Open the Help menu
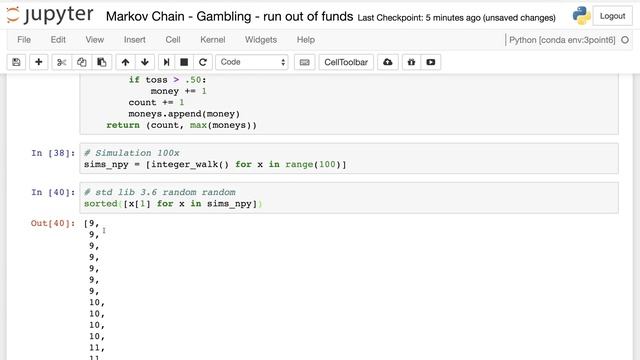640x360 pixels. (x=306, y=40)
